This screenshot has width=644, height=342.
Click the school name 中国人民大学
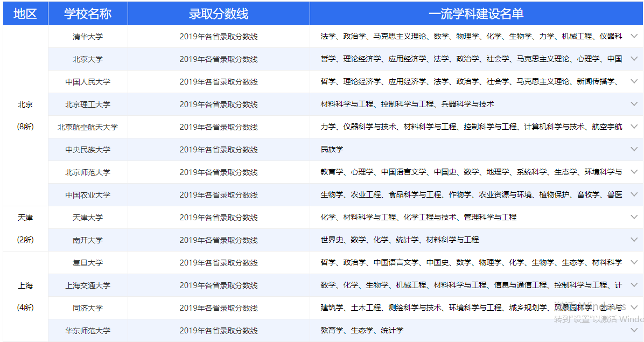click(87, 82)
